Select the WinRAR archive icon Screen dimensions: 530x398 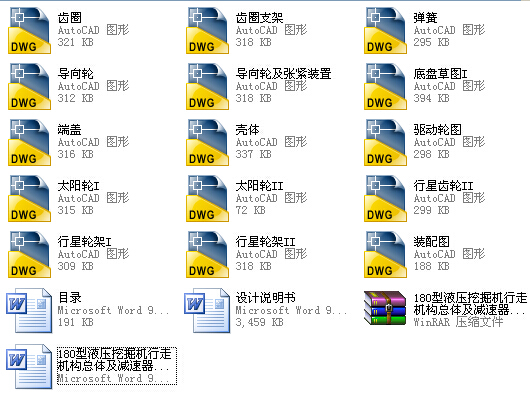[x=385, y=308]
